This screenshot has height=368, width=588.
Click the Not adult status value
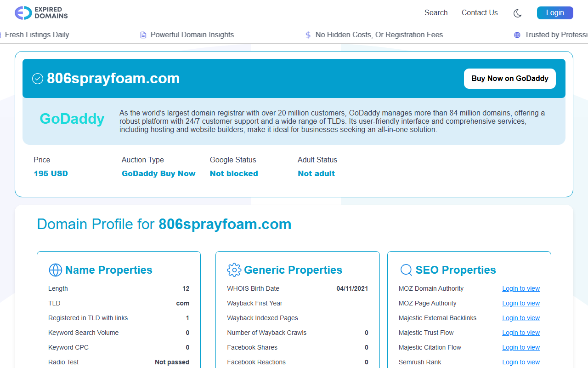(x=316, y=173)
